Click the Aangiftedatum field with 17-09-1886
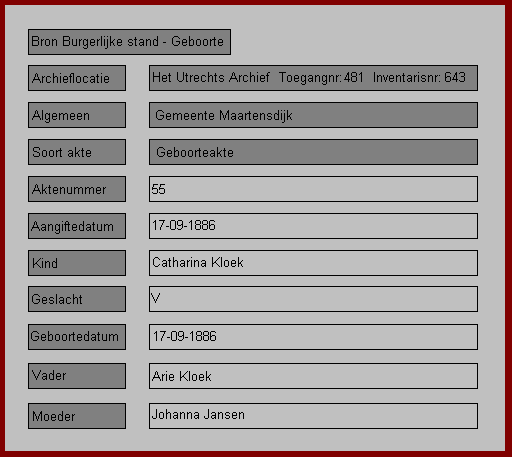Image resolution: width=512 pixels, height=457 pixels. pos(313,226)
